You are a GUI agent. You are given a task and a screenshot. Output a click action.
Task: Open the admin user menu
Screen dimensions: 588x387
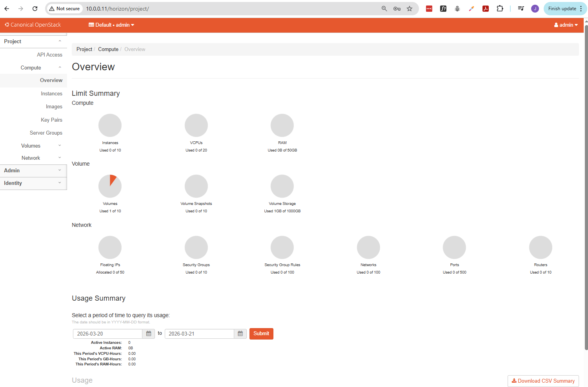tap(566, 25)
